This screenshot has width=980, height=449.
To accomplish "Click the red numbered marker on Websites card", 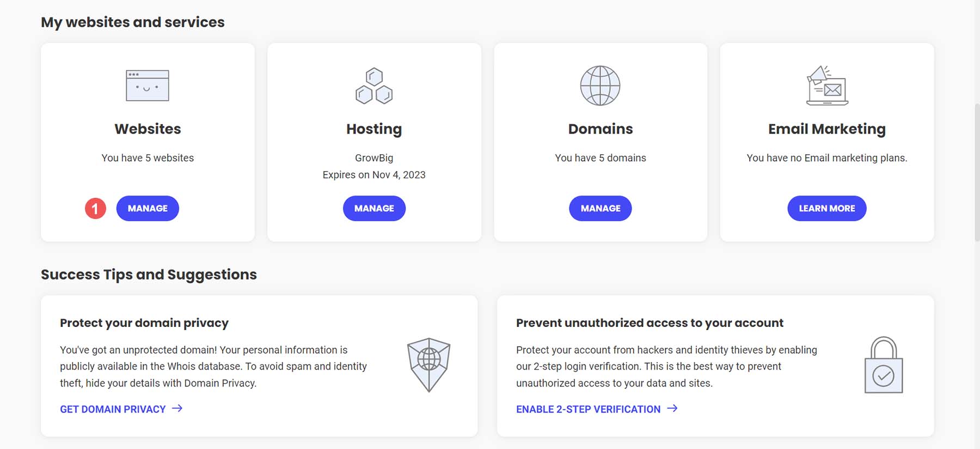I will pyautogui.click(x=96, y=208).
